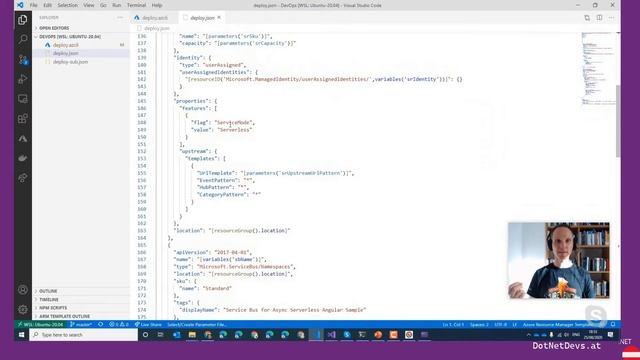This screenshot has height=360, width=640.
Task: Open the Extensions view
Action: point(22,119)
